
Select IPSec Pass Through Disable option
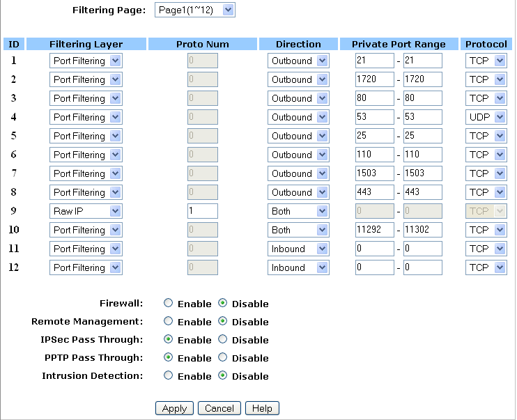coord(222,339)
